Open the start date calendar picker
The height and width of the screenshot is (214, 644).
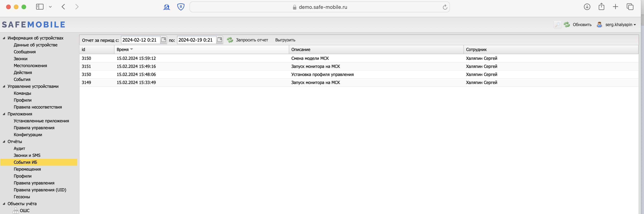tap(164, 40)
